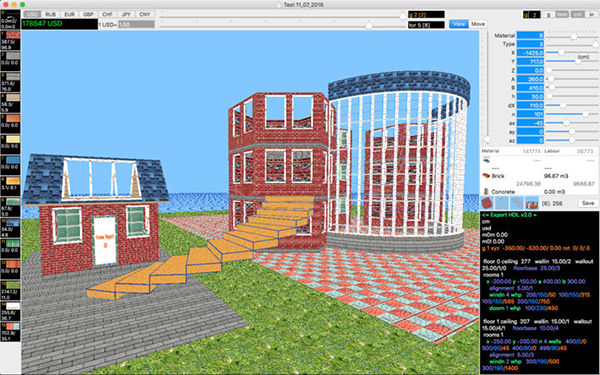The height and width of the screenshot is (375, 600).
Task: Click the total cost '178547 USD' display
Action: tap(59, 24)
